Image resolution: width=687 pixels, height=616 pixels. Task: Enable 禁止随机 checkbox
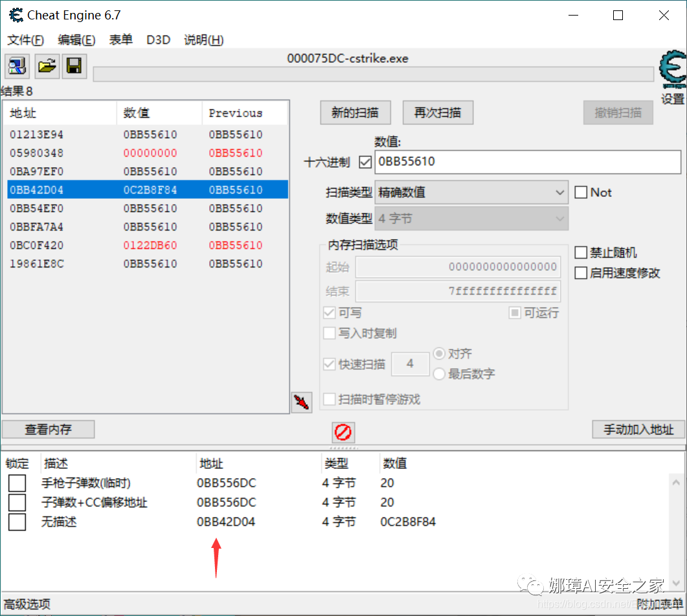(x=581, y=253)
